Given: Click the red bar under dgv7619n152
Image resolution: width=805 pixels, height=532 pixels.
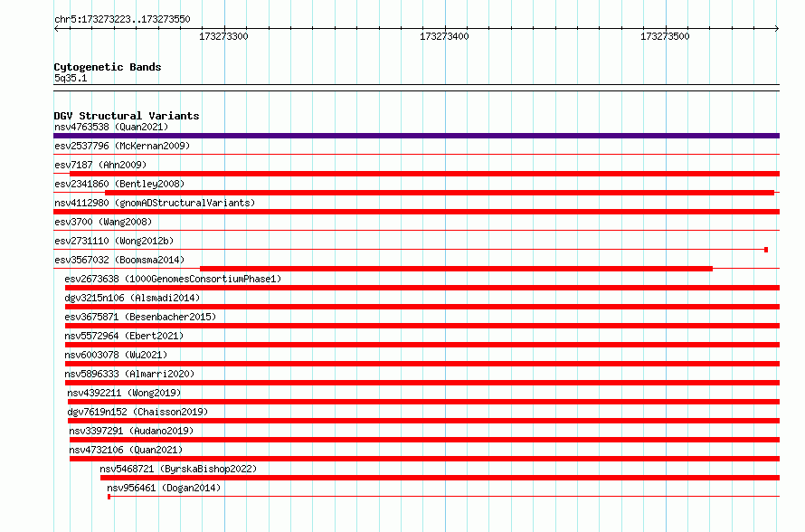Looking at the screenshot, I should coord(423,421).
